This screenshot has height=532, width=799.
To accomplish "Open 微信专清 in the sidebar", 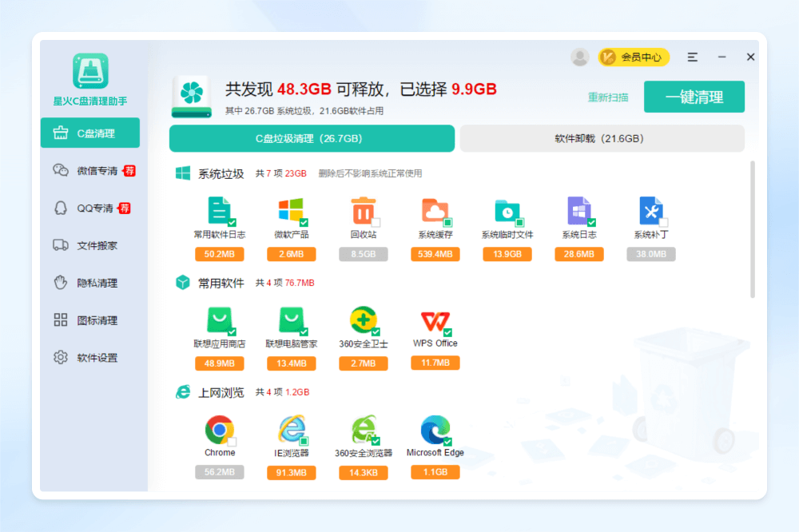I will [x=97, y=171].
